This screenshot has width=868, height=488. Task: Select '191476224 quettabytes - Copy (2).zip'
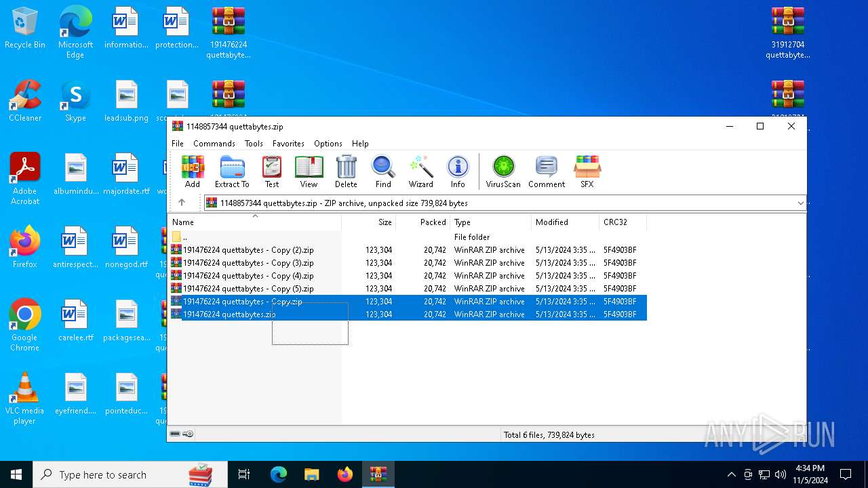tap(407, 250)
